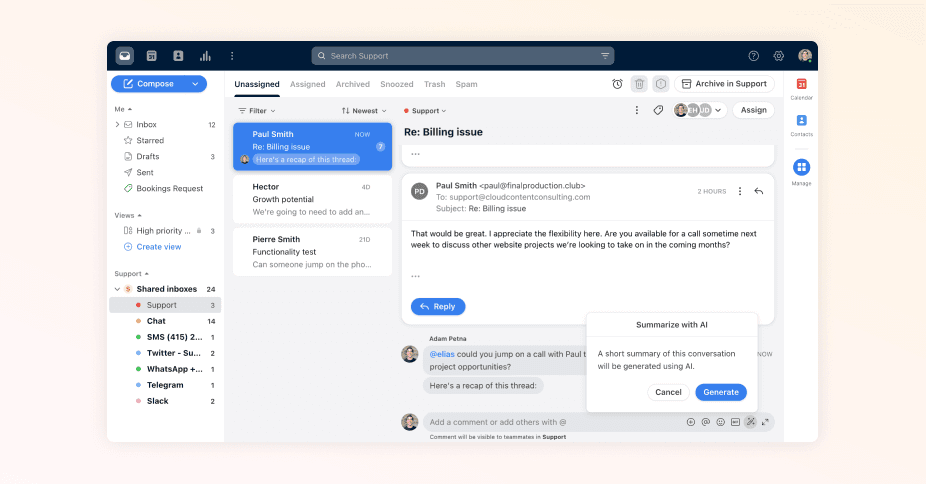Snooze conversation with the alarm clock icon
Viewport: 926px width, 484px height.
coord(617,84)
